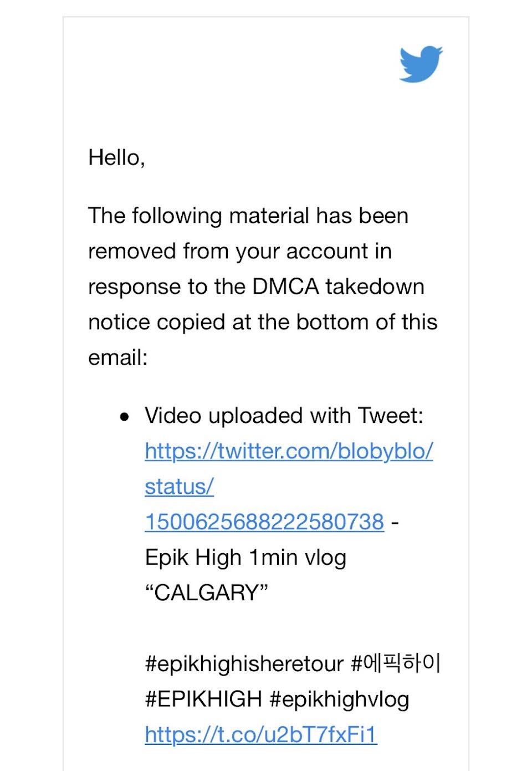The image size is (532, 771).
Task: Click the #EPIKHIGH uppercase hashtag
Action: (203, 699)
